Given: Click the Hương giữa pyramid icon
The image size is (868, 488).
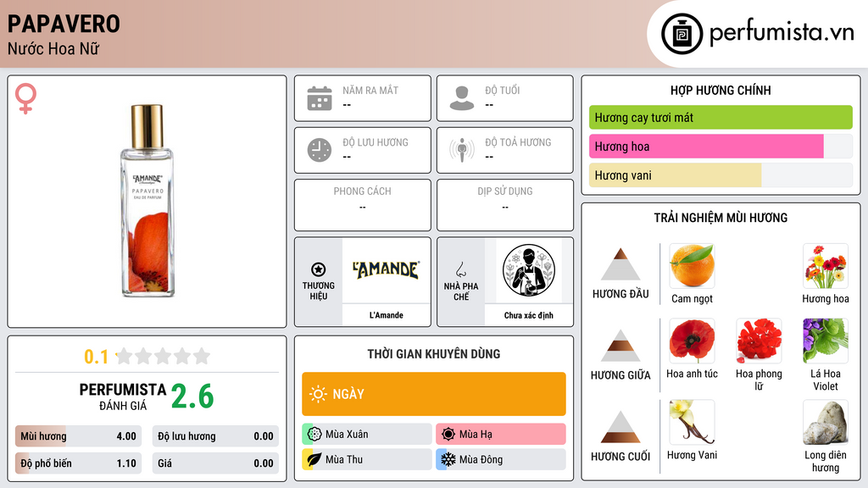Looking at the screenshot, I should pos(620,346).
